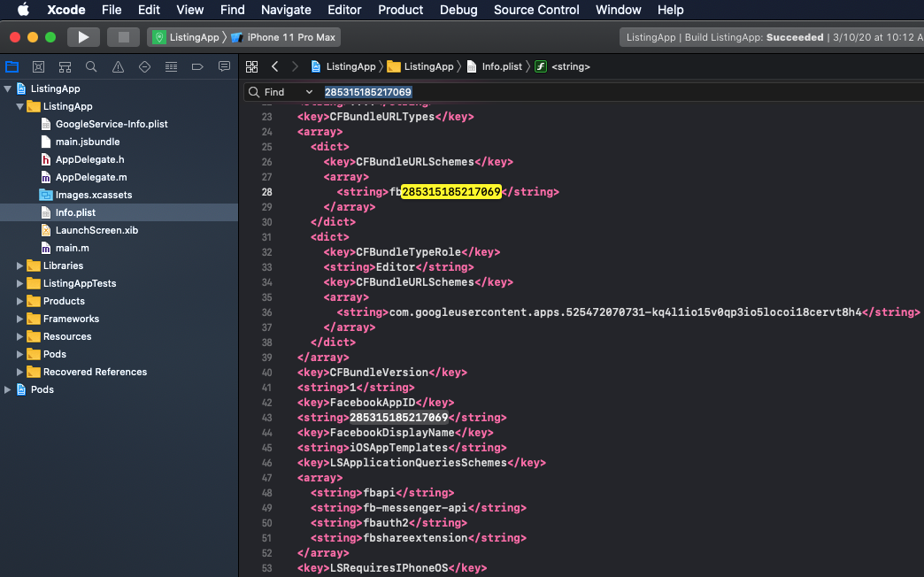Open the related items grid menu
This screenshot has width=924, height=577.
click(251, 67)
